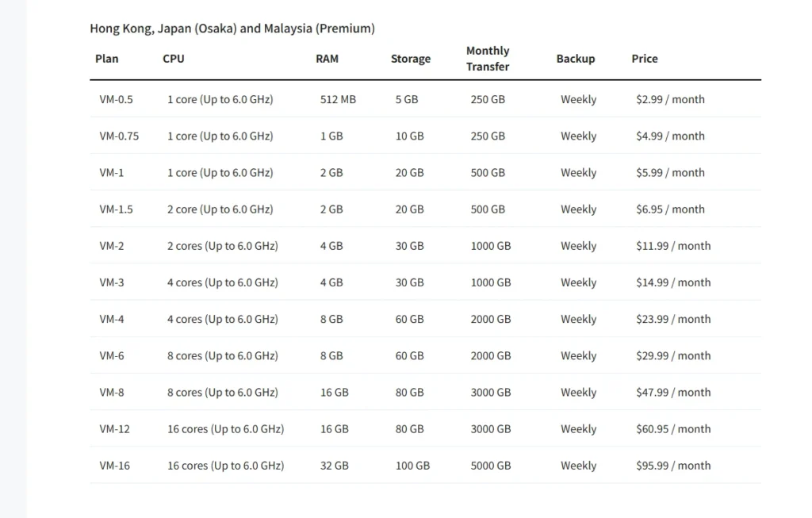Choose the "VM-6" plan name
This screenshot has width=812, height=518.
pos(112,356)
